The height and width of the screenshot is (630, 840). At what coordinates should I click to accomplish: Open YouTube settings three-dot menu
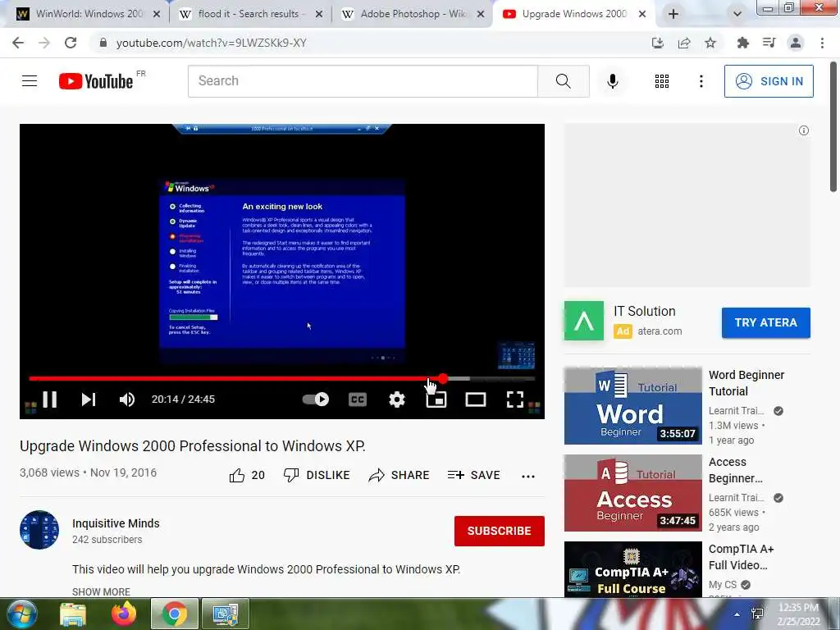pyautogui.click(x=701, y=81)
